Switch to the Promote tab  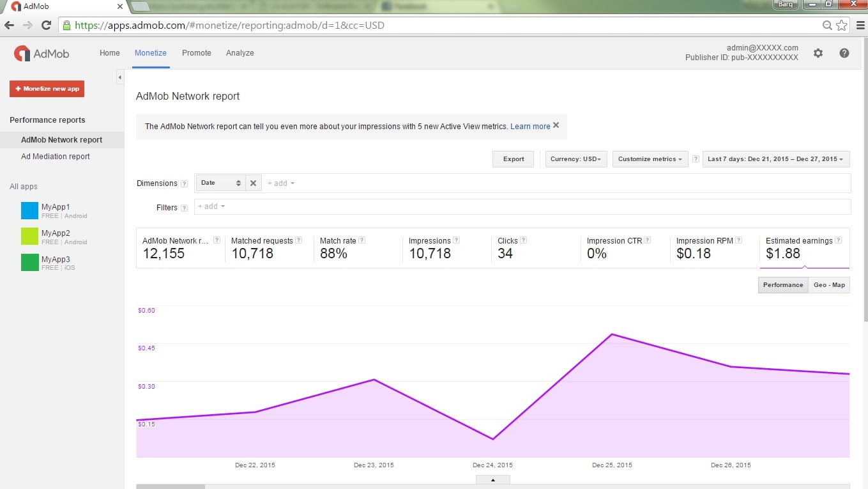[196, 53]
